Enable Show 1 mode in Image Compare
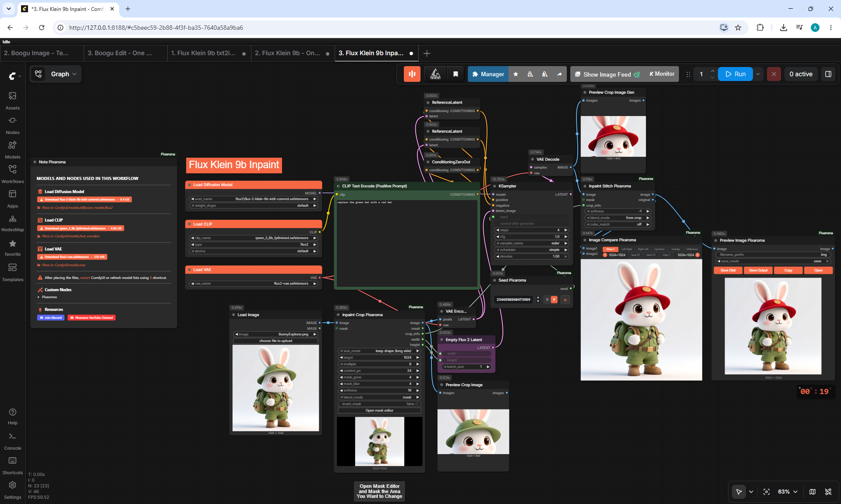The height and width of the screenshot is (504, 841). click(610, 249)
